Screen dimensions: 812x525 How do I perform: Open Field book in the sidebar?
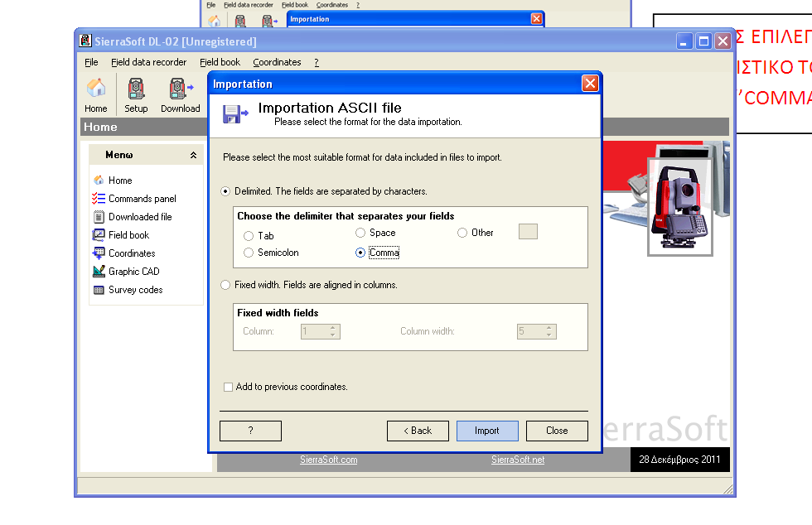pyautogui.click(x=129, y=235)
